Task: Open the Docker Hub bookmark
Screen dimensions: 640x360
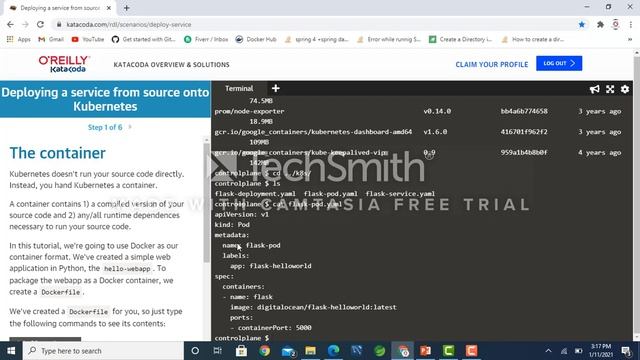Action: coord(256,39)
